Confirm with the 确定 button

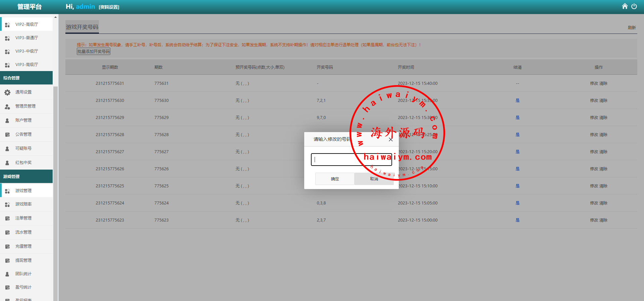point(335,179)
